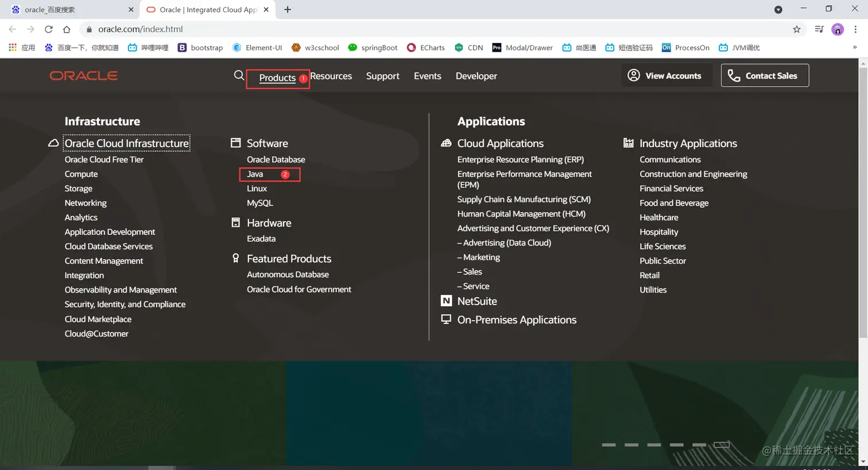Image resolution: width=868 pixels, height=470 pixels.
Task: Go to the browser home icon
Action: 67,29
